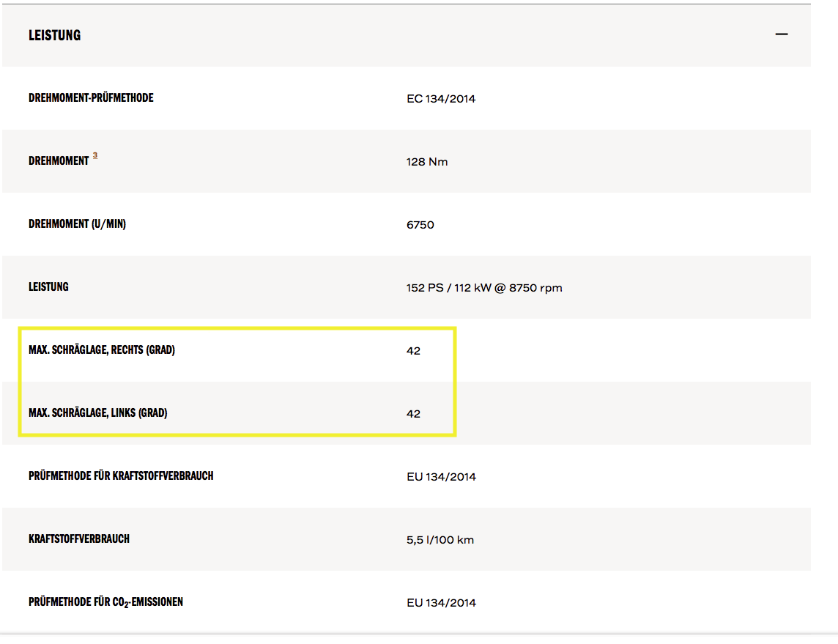Click the Kraftstoffverbrauch row label

pyautogui.click(x=79, y=539)
